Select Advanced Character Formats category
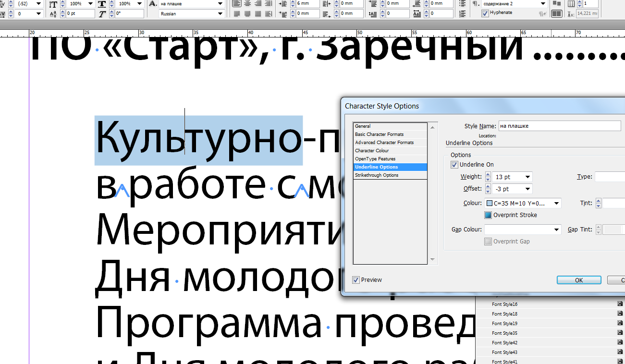This screenshot has height=364, width=625. pyautogui.click(x=390, y=143)
